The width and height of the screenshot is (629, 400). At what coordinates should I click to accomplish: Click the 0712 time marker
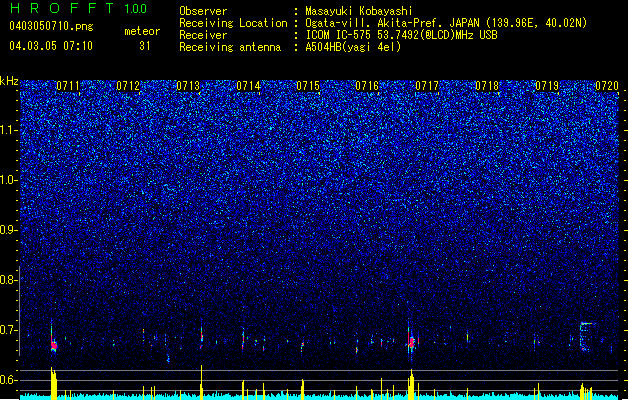pos(128,86)
